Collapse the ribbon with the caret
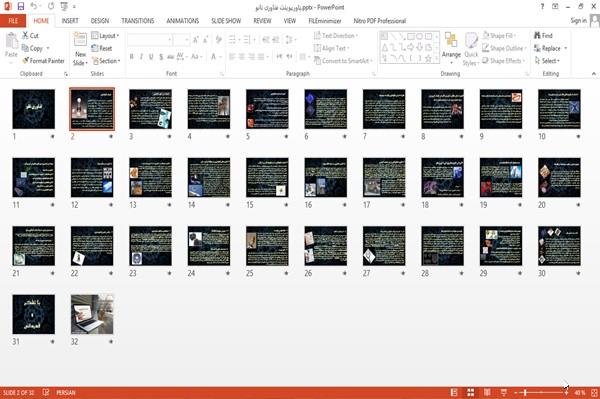This screenshot has height=399, width=600. tap(593, 73)
